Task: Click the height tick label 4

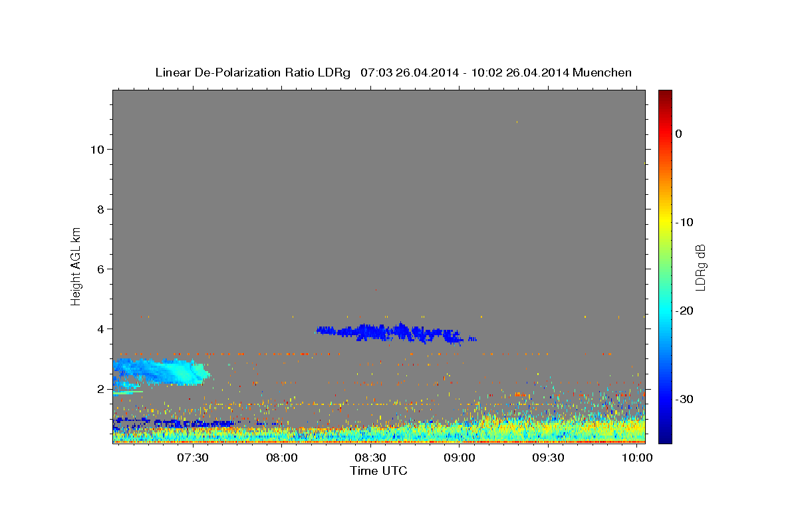Action: [x=100, y=329]
